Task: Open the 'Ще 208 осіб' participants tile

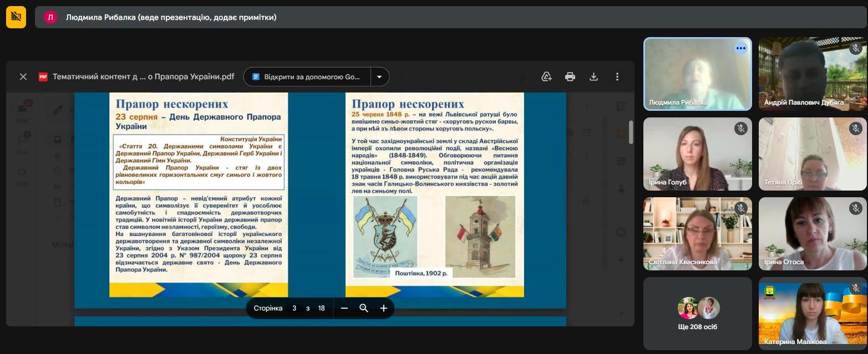Action: click(697, 314)
